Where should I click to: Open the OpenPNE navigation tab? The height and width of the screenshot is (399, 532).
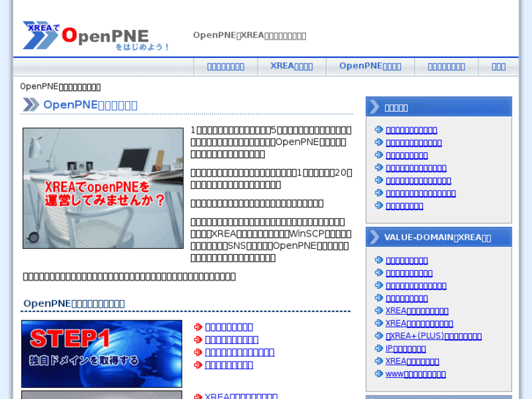(370, 66)
